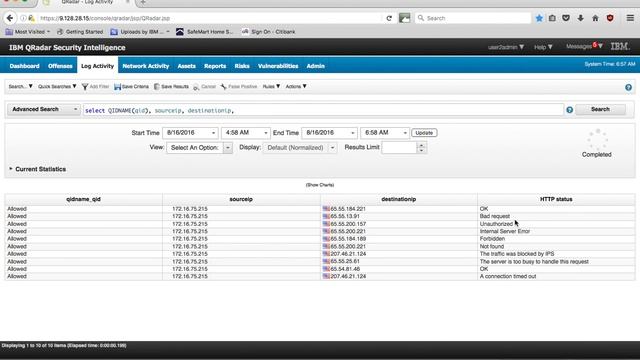Switch to the Network Activity tab
Image resolution: width=640 pixels, height=360 pixels.
pos(146,66)
